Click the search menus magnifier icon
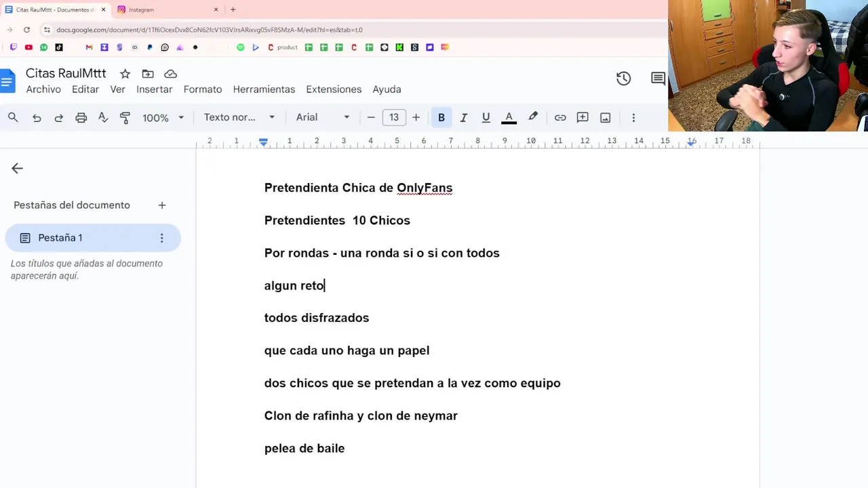 pos(13,117)
